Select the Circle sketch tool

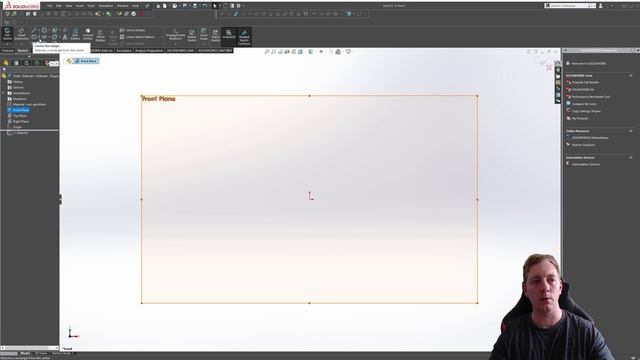(x=44, y=30)
